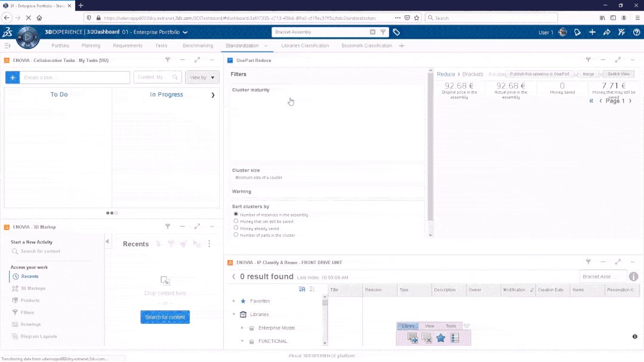Select Money that can still be saved

(236, 221)
